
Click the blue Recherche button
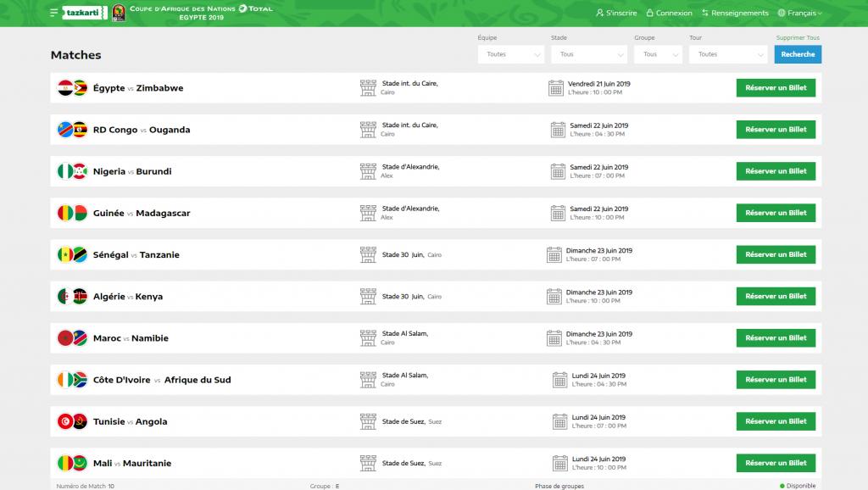coord(798,54)
